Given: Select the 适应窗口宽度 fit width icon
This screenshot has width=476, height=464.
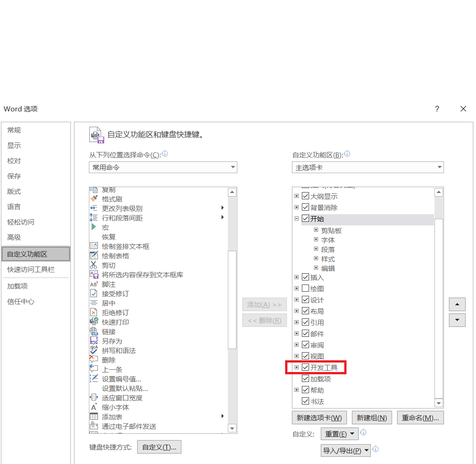Looking at the screenshot, I should (94, 398).
